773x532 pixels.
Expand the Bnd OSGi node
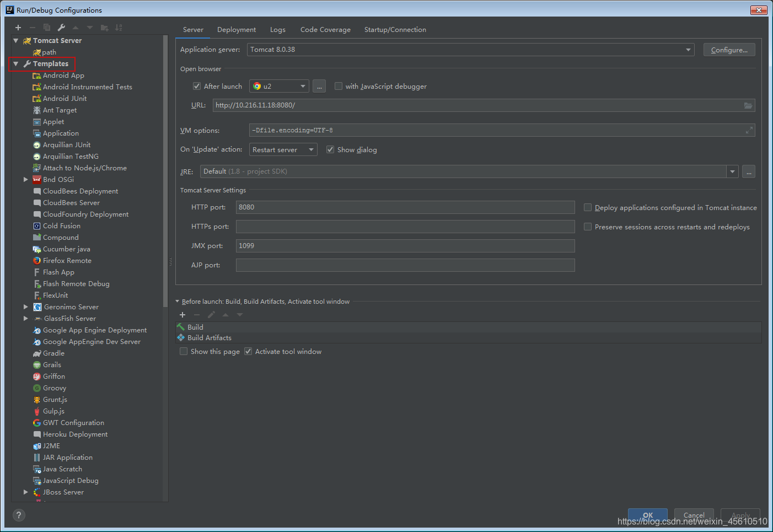coord(25,180)
